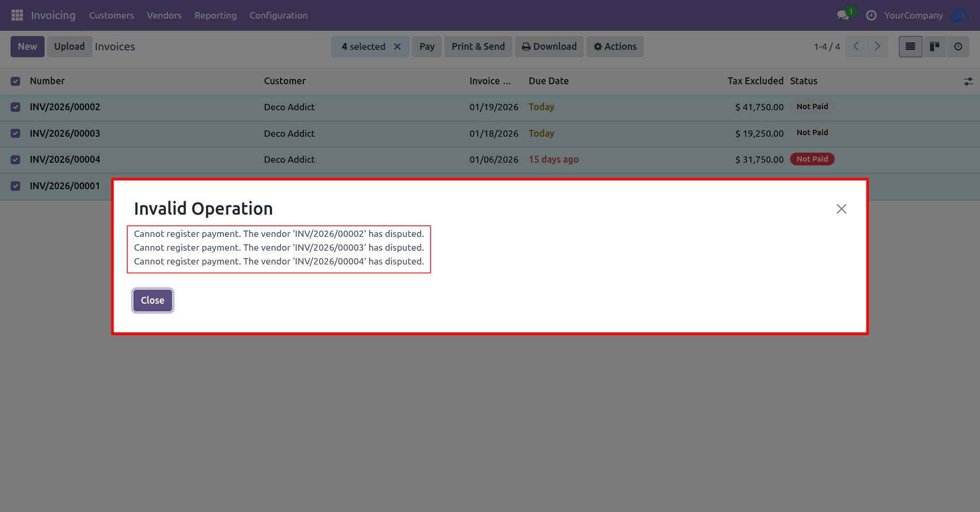Image resolution: width=980 pixels, height=512 pixels.
Task: Uncheck invoice INV/2026/00003
Action: tap(15, 134)
